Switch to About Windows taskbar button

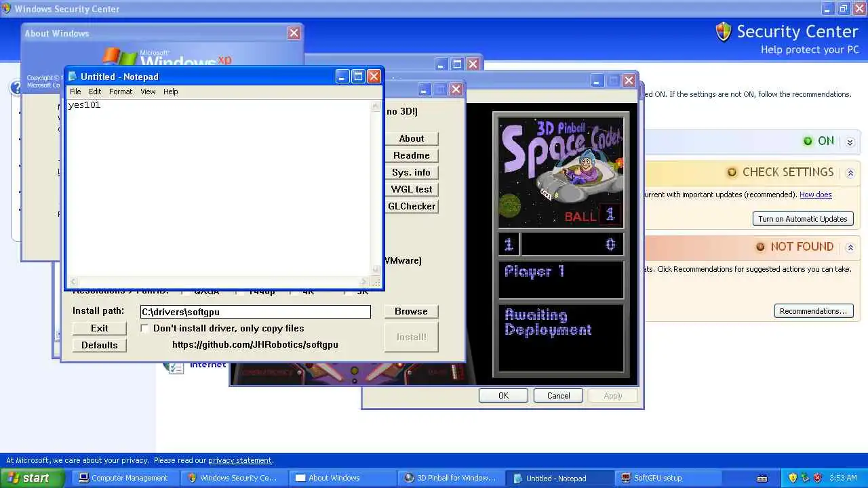(x=341, y=478)
